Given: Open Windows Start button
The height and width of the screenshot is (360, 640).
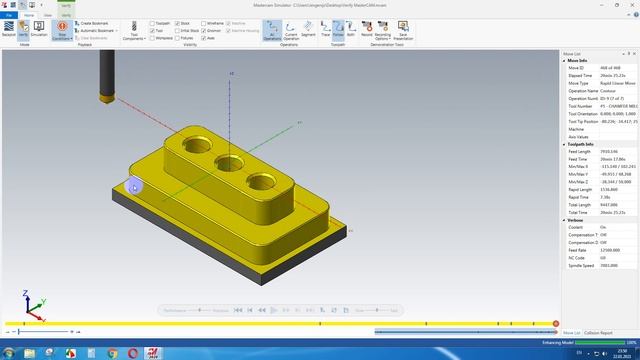Looking at the screenshot, I should [8, 353].
